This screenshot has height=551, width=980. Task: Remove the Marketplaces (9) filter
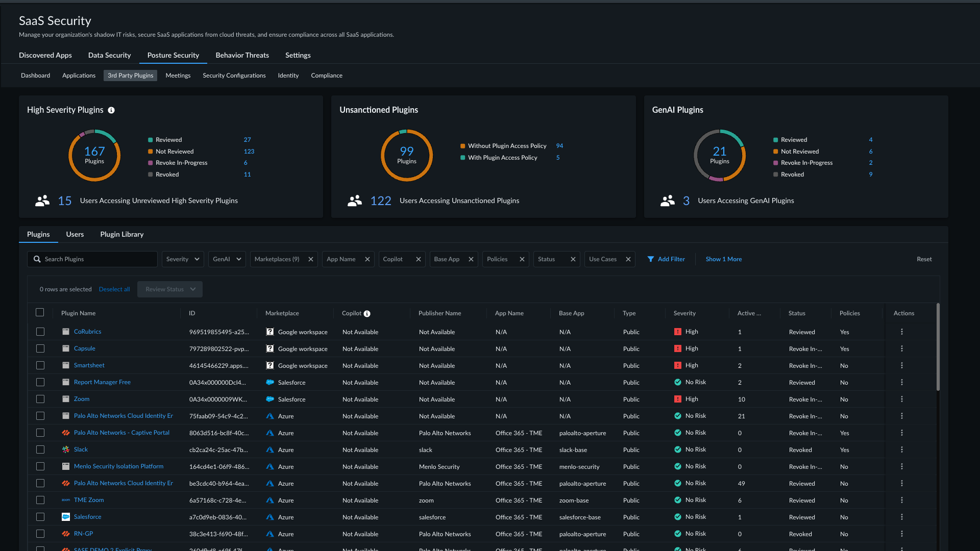click(x=311, y=259)
